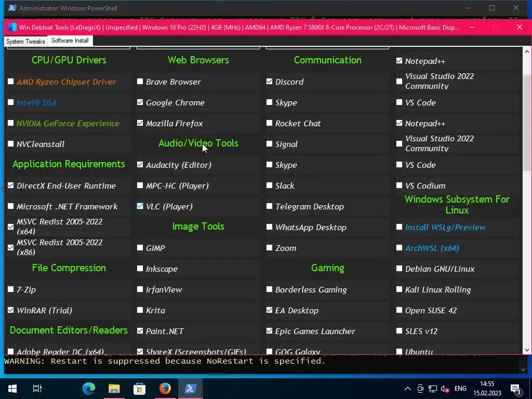The height and width of the screenshot is (399, 532).
Task: Check Microsoft .NET Framework
Action: [x=10, y=206]
